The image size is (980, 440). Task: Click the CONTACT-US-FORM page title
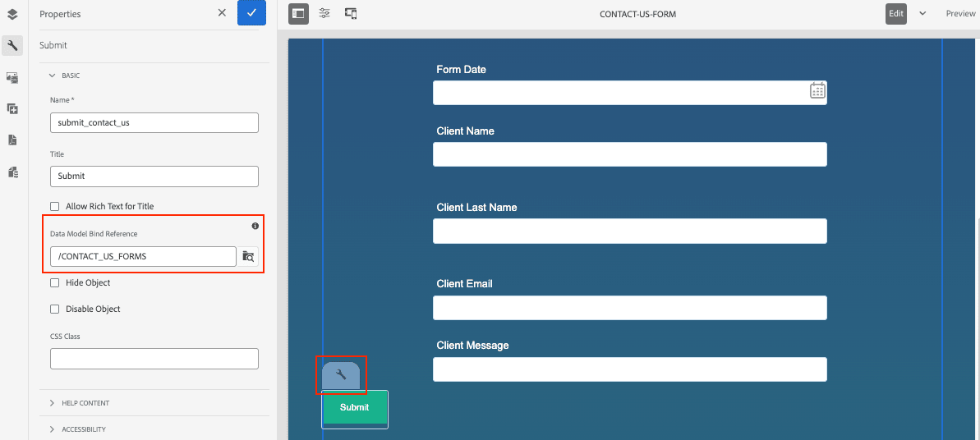click(x=637, y=14)
